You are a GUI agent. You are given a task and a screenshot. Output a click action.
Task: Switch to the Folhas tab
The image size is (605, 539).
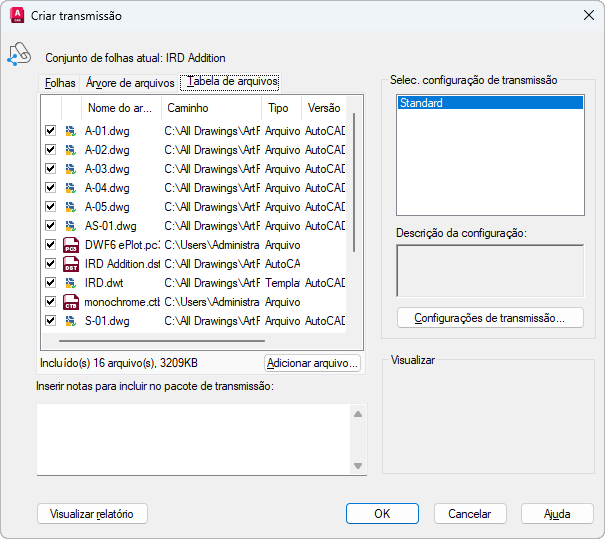60,82
